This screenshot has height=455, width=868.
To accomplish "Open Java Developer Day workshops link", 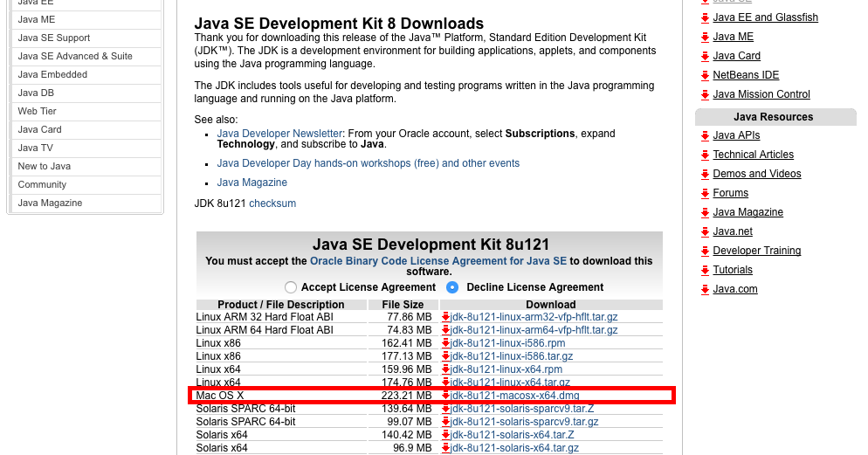I will tap(369, 163).
